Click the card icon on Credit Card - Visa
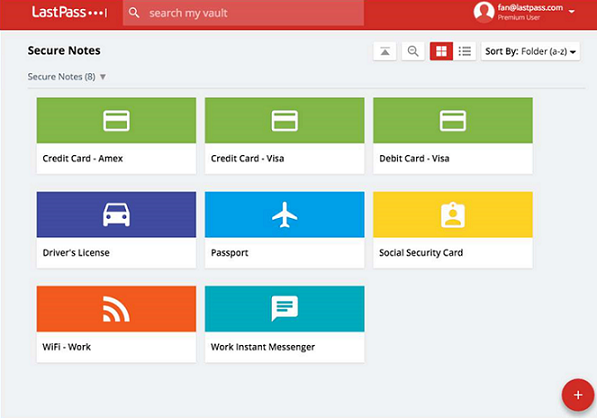597x418 pixels. coord(285,121)
